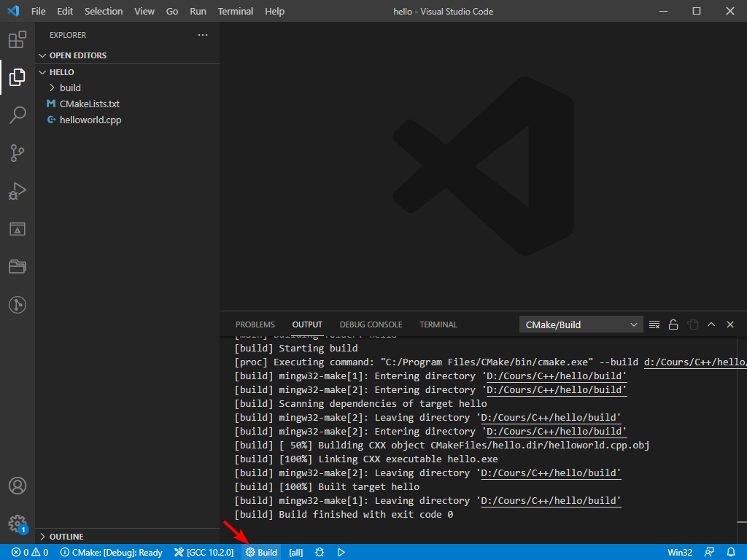Viewport: 747px width, 560px height.
Task: Launch the target with play icon in status bar
Action: click(341, 553)
